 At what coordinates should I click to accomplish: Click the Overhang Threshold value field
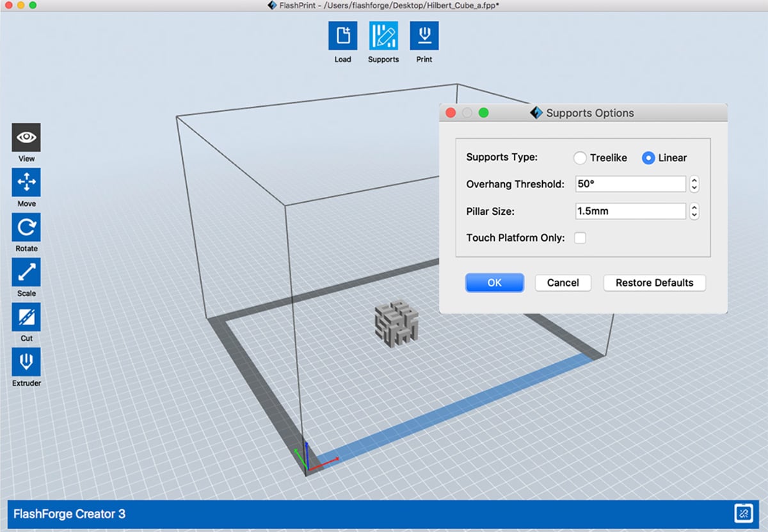[630, 184]
